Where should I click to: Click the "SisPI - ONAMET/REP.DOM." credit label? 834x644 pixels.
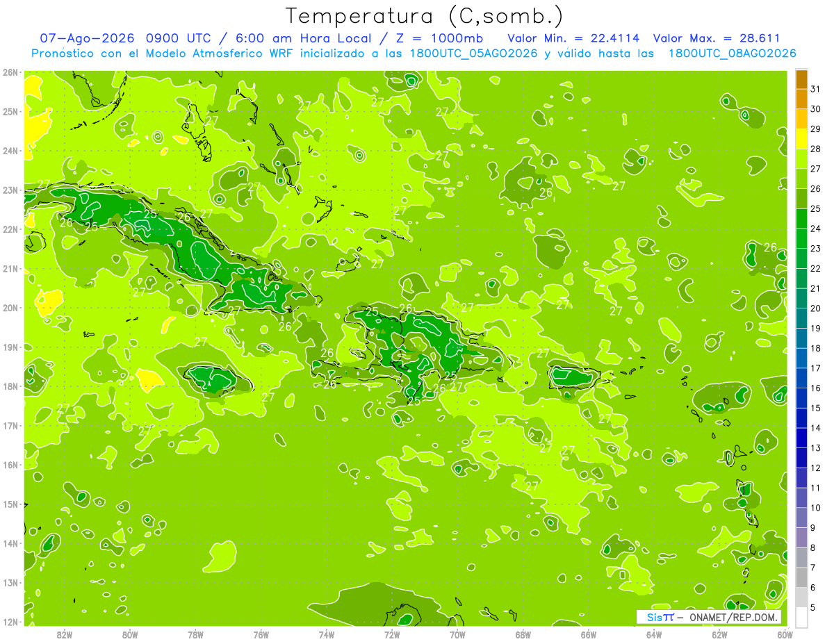(x=709, y=617)
